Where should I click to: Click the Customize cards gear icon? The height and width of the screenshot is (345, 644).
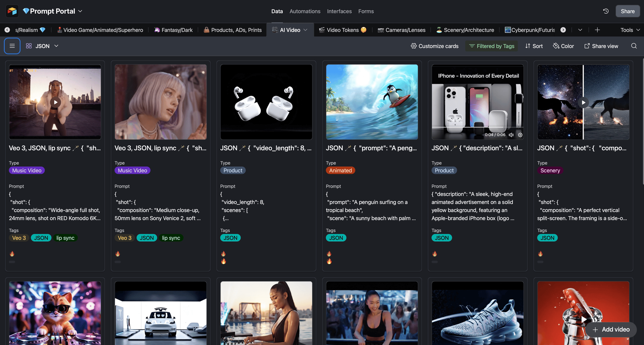(414, 46)
